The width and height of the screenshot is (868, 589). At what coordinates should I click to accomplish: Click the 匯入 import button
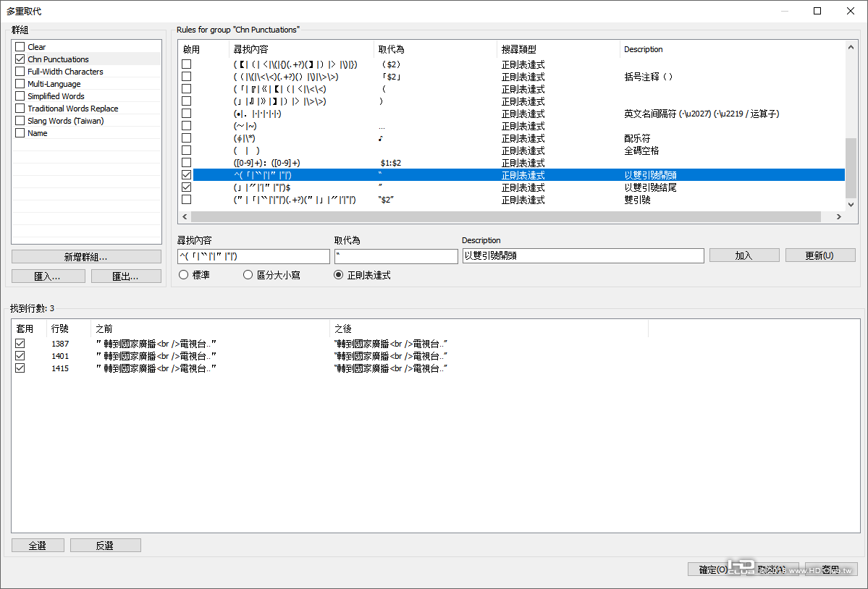point(49,276)
